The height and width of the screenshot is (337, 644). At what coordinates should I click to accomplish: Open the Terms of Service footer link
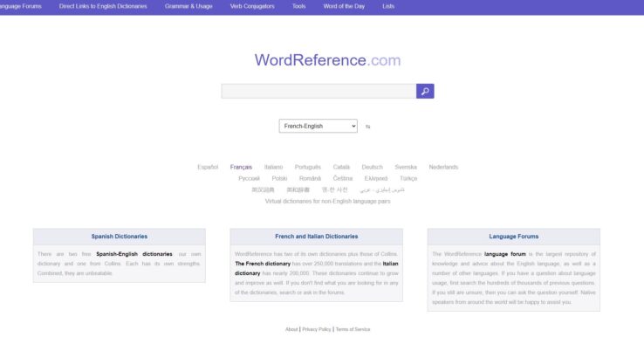[353, 329]
